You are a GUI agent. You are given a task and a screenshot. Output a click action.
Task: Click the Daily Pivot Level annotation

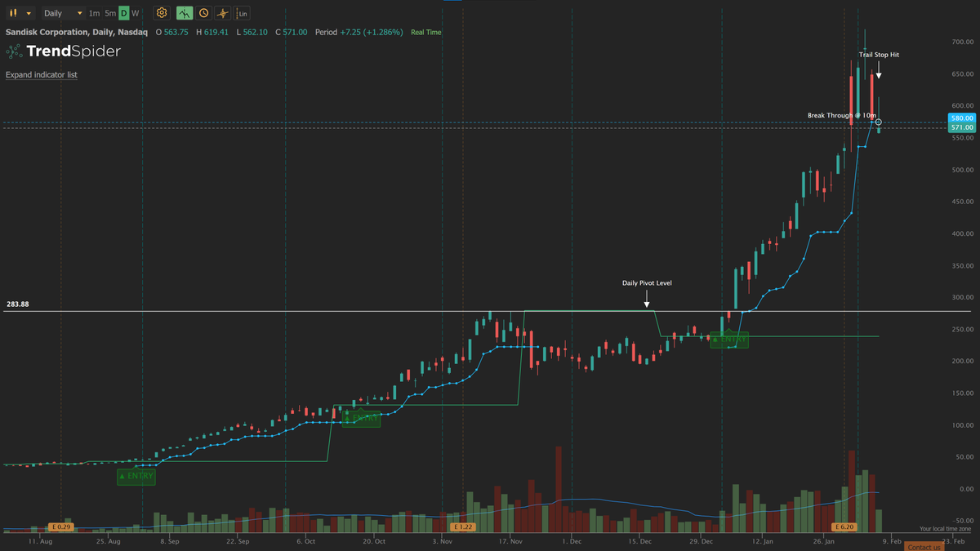647,283
